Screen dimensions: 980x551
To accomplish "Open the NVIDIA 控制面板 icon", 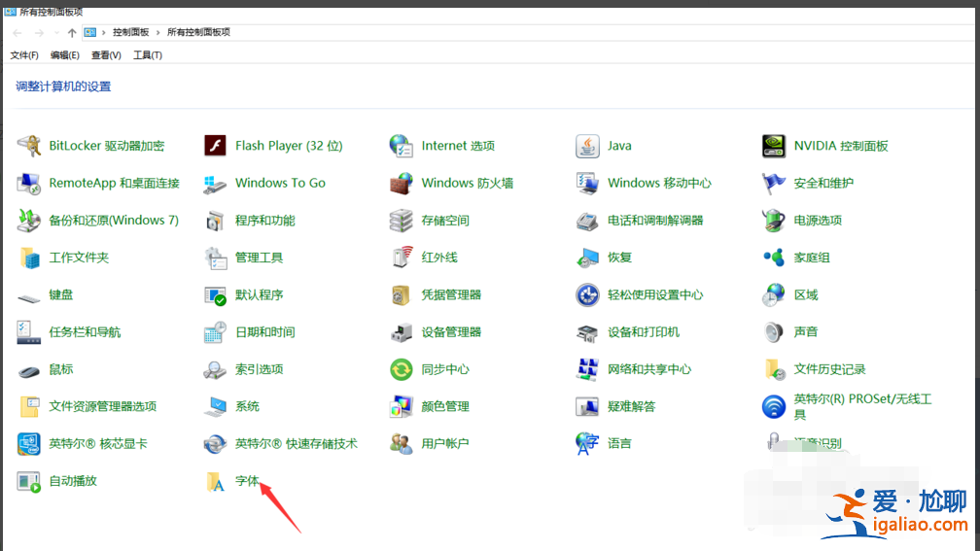I will (x=774, y=146).
